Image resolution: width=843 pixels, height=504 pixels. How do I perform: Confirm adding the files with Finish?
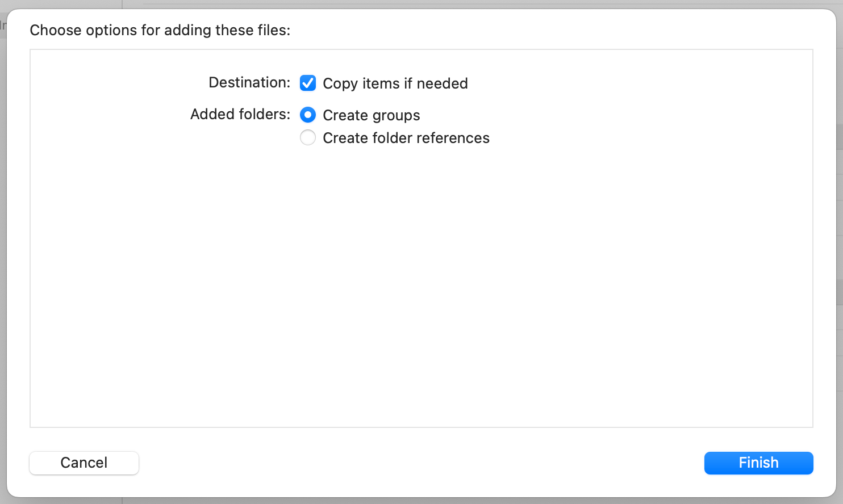pos(758,463)
